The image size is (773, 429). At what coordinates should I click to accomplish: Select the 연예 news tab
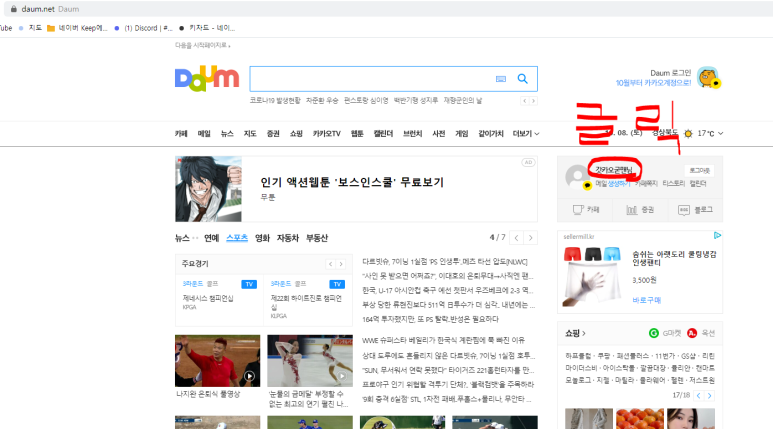pyautogui.click(x=211, y=238)
